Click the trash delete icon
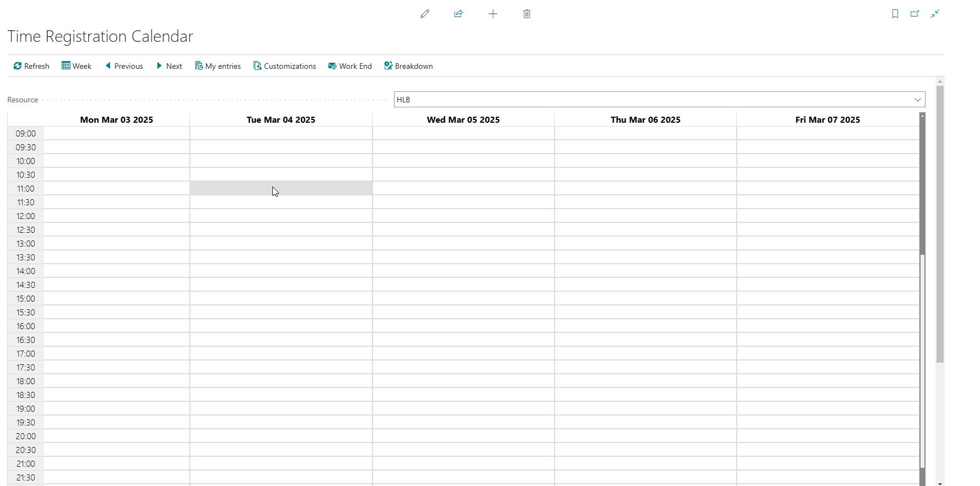Viewport: 980px width, 486px height. 527,14
